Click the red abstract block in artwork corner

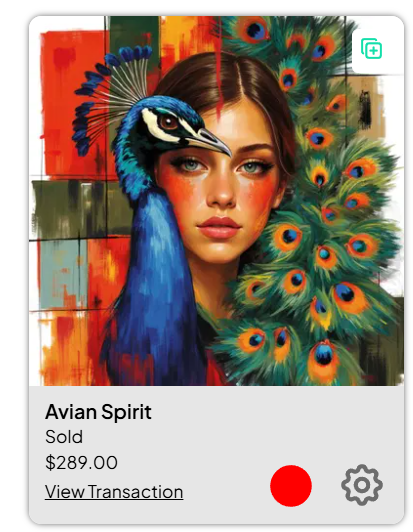[x=71, y=102]
